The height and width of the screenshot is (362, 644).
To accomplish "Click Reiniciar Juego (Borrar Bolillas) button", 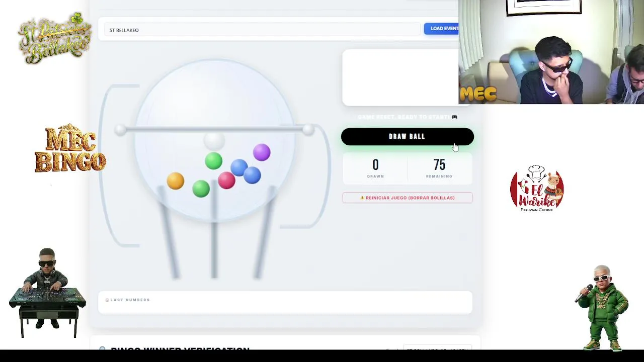I will (407, 198).
